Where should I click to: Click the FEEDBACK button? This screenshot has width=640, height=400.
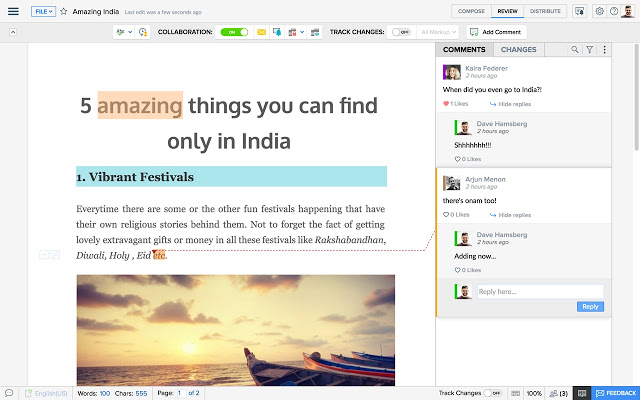tap(616, 393)
